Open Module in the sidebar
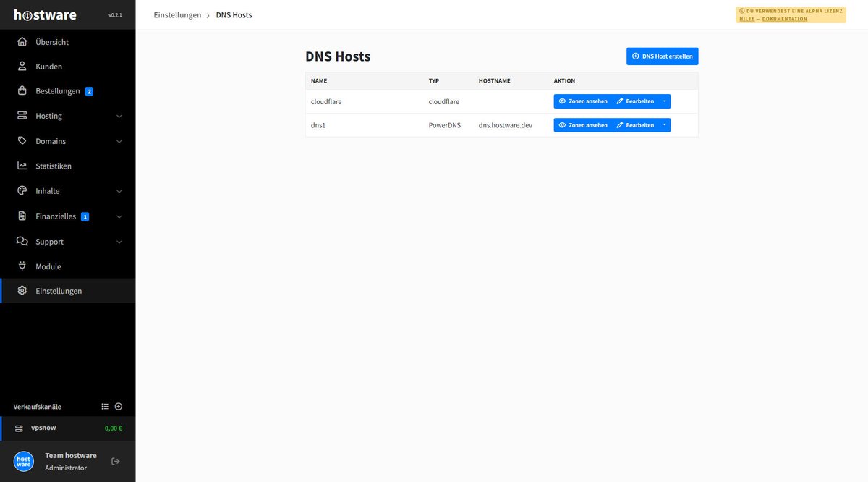This screenshot has width=868, height=482. pos(67,266)
